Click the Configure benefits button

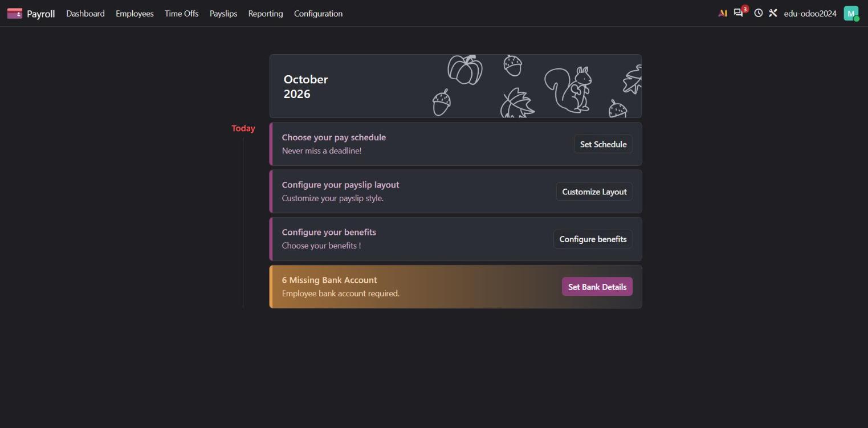pos(593,239)
